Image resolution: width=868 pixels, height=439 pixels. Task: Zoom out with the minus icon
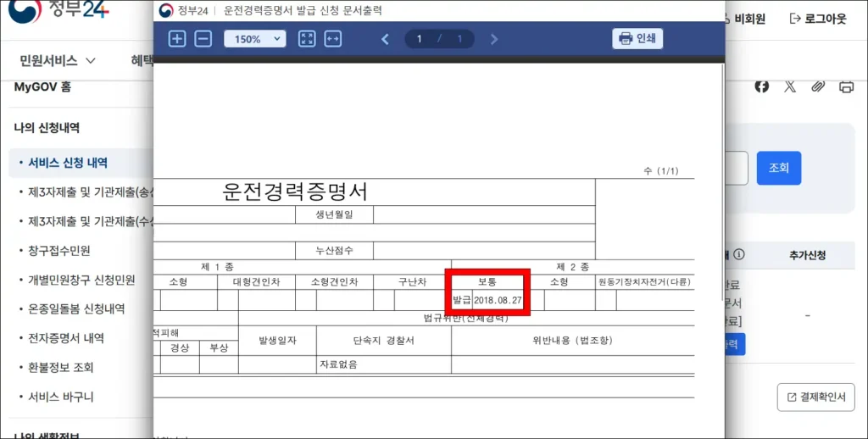(203, 39)
